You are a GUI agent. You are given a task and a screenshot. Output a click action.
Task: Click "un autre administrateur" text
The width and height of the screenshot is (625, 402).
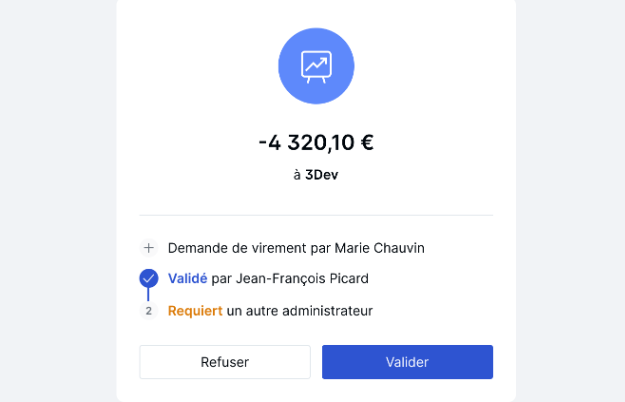click(x=299, y=311)
